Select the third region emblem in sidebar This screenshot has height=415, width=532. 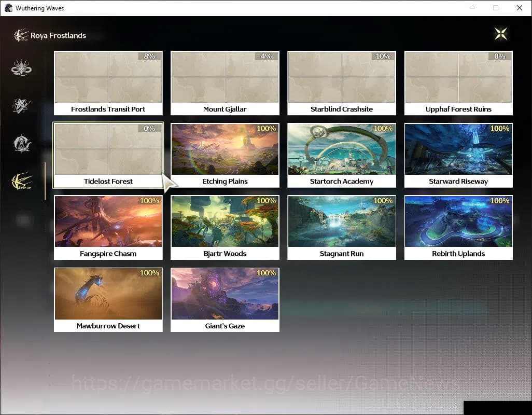[x=22, y=144]
